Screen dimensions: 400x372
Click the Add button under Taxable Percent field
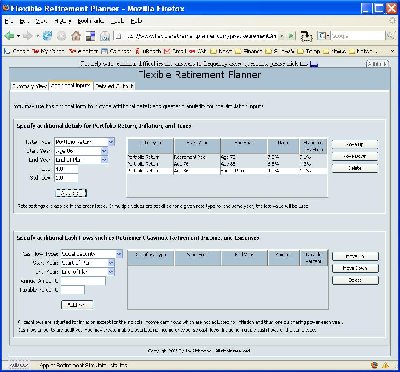click(x=77, y=305)
